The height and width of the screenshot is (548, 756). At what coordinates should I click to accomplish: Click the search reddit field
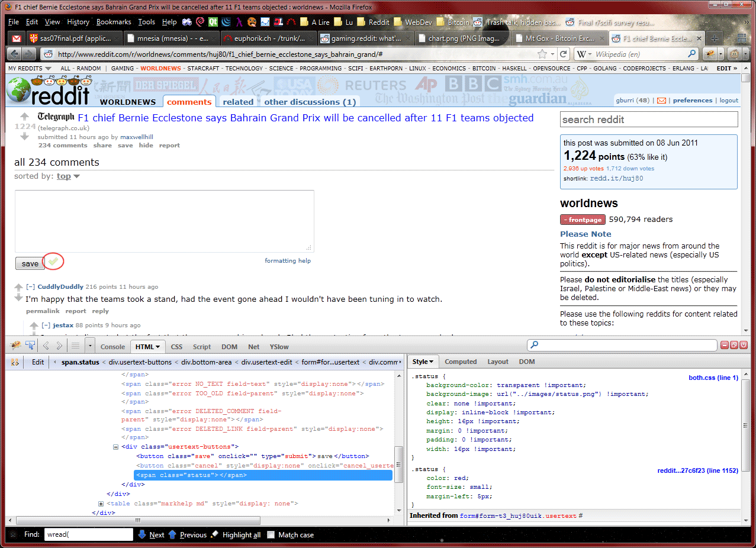point(649,120)
